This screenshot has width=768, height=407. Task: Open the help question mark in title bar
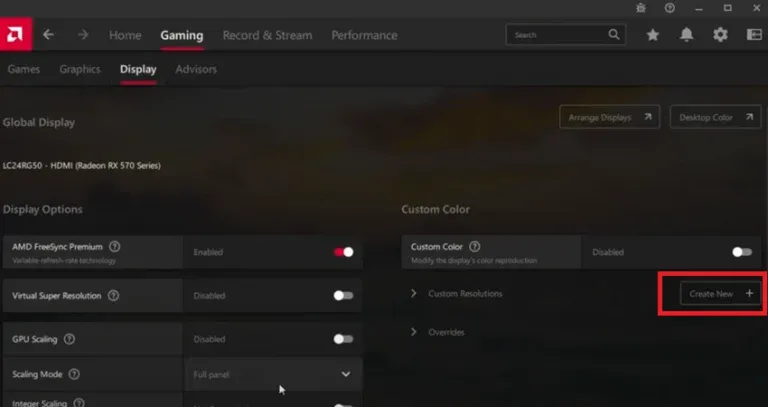click(x=670, y=8)
